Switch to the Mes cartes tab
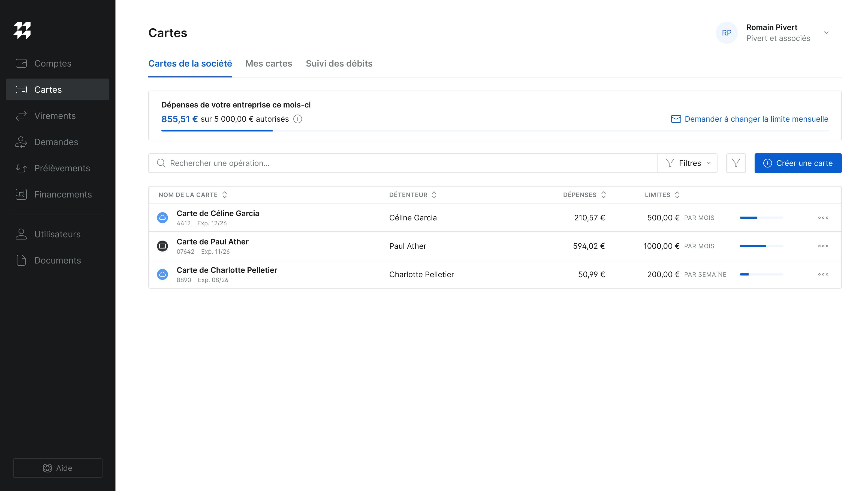 pyautogui.click(x=269, y=63)
